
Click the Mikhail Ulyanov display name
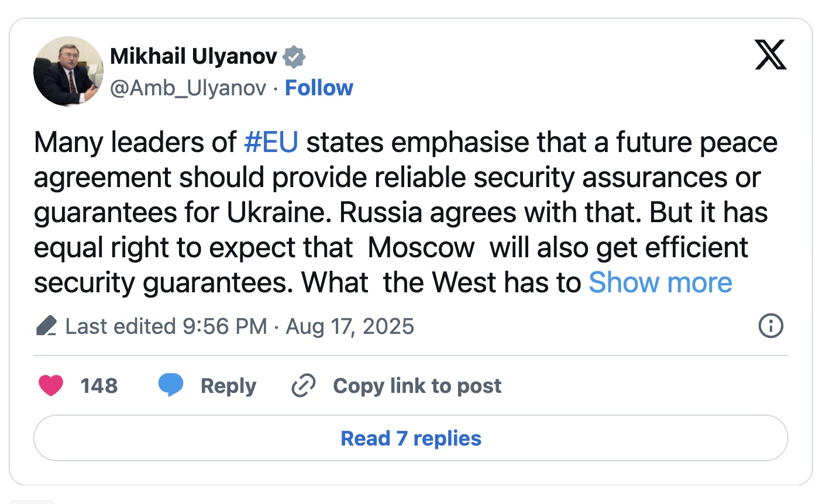coord(194,56)
